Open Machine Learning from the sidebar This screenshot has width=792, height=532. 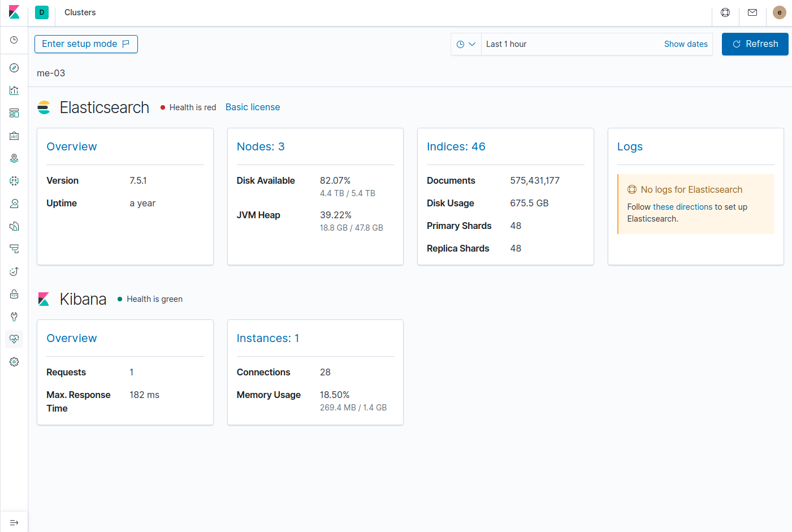coord(14,181)
